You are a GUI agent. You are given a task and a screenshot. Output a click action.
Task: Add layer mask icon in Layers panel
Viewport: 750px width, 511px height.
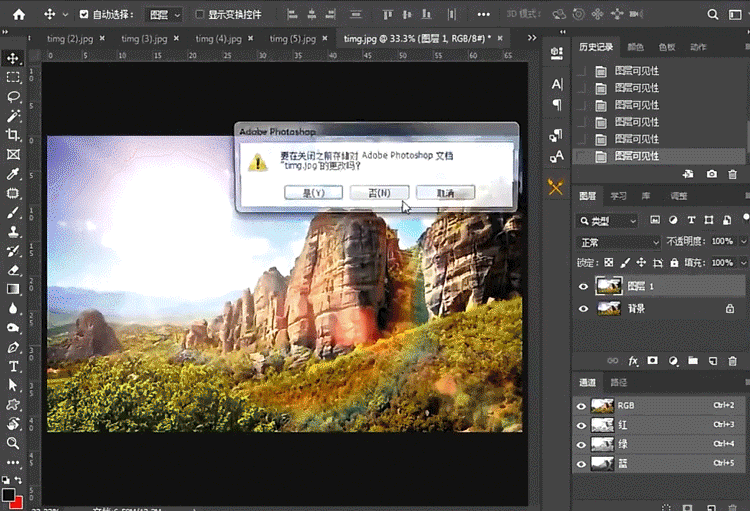click(x=652, y=361)
